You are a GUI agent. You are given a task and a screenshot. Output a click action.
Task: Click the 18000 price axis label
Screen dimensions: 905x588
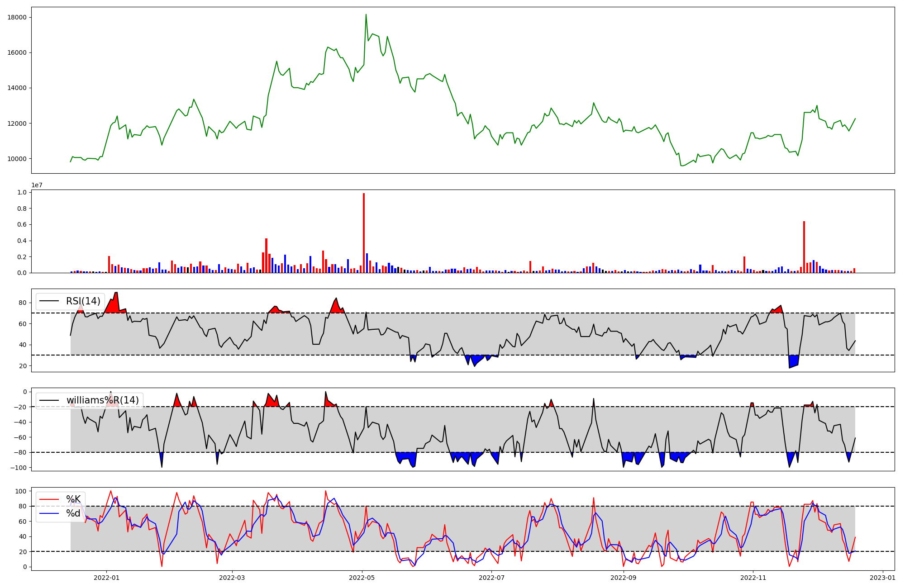coord(17,18)
